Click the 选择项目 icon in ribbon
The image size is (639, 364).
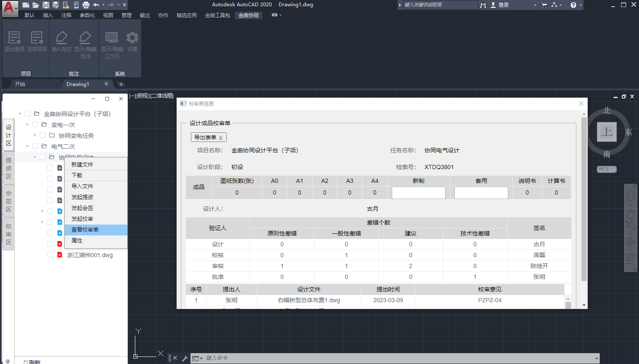coord(37,38)
